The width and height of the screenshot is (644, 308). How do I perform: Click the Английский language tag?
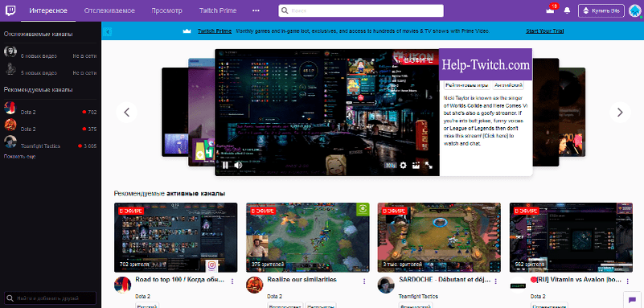pyautogui.click(x=508, y=85)
